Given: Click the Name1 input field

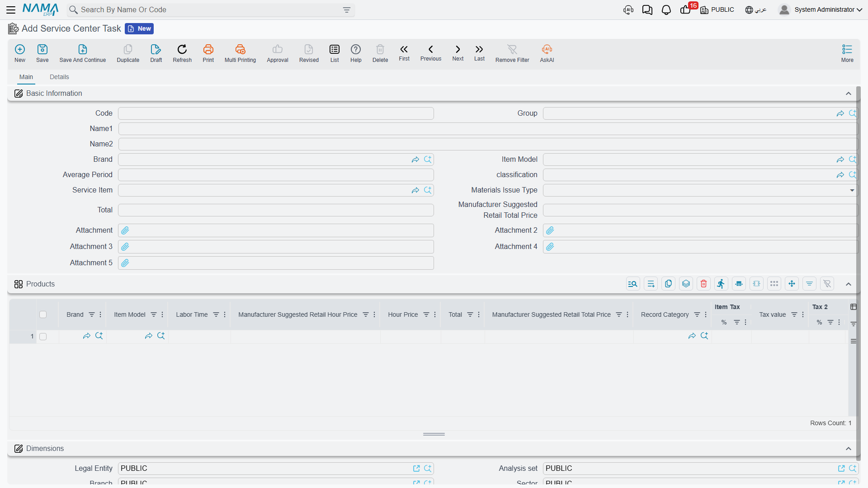Looking at the screenshot, I should point(488,129).
